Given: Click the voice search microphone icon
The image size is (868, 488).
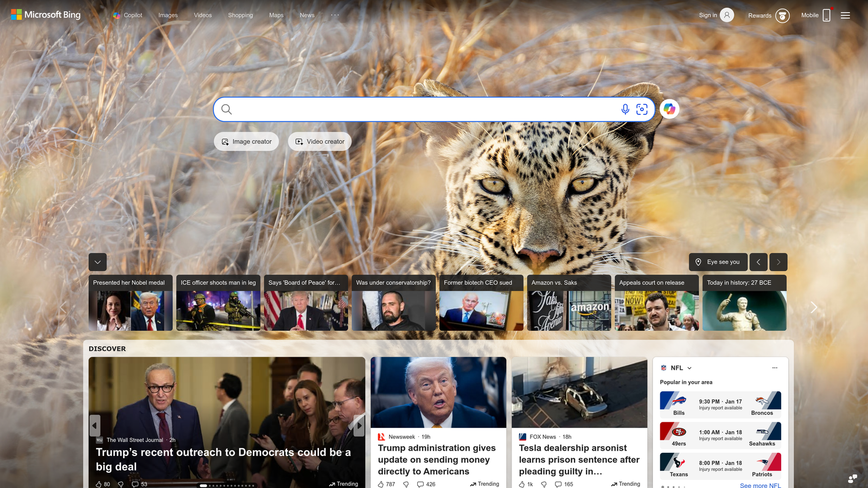Looking at the screenshot, I should [625, 109].
